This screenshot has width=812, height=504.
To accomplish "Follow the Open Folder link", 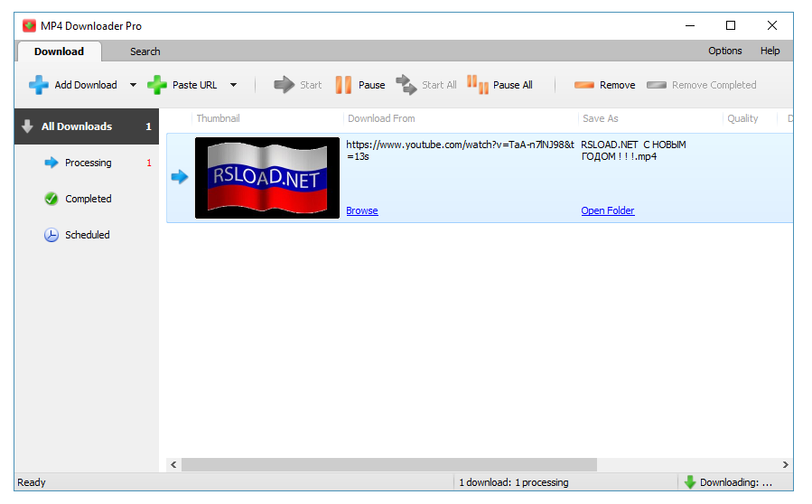I will pyautogui.click(x=608, y=210).
